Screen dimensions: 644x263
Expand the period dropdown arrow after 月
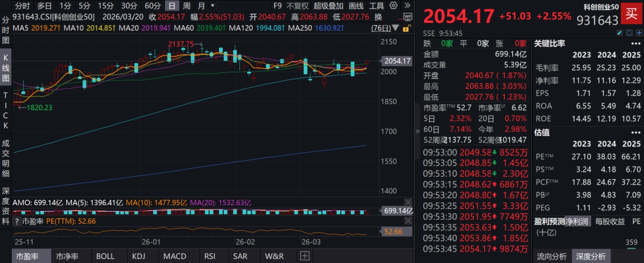tap(212, 6)
